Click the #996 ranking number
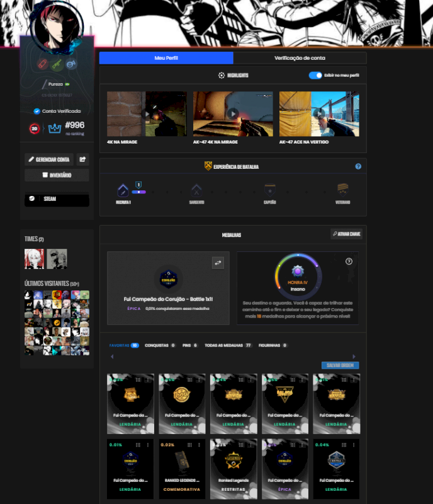The image size is (433, 504). coord(74,125)
